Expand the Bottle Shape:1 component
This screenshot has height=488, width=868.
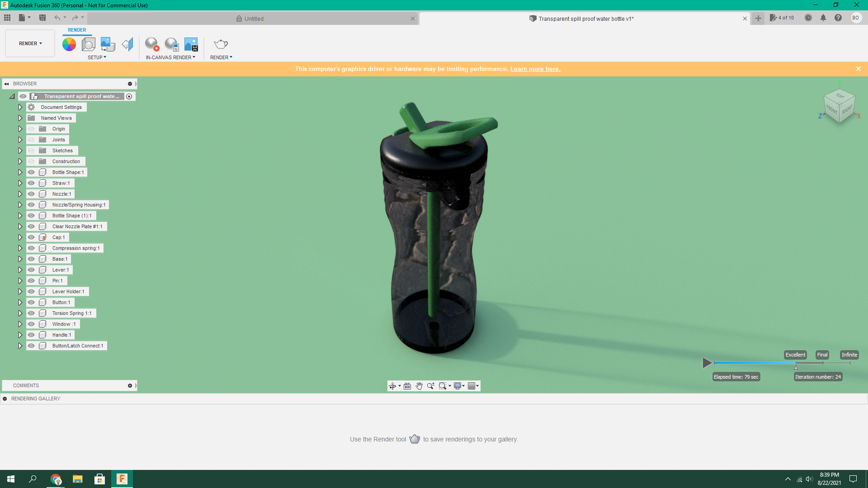(20, 172)
